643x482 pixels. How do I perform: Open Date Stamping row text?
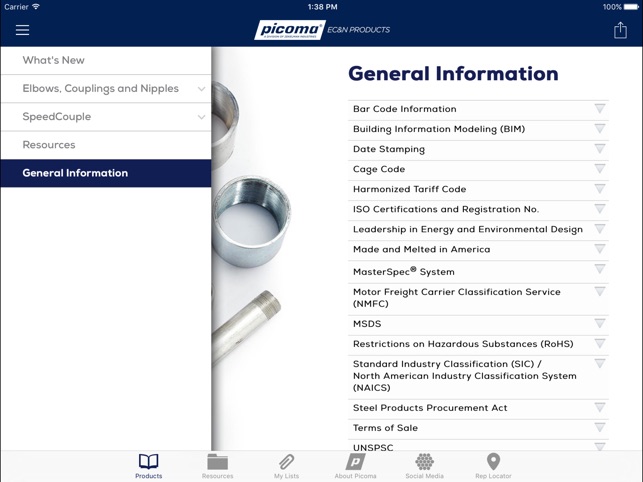click(389, 149)
